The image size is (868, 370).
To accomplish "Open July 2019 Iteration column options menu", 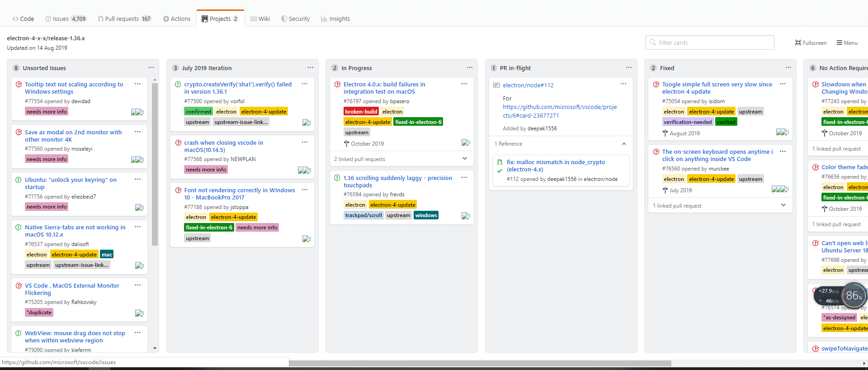I will 310,67.
